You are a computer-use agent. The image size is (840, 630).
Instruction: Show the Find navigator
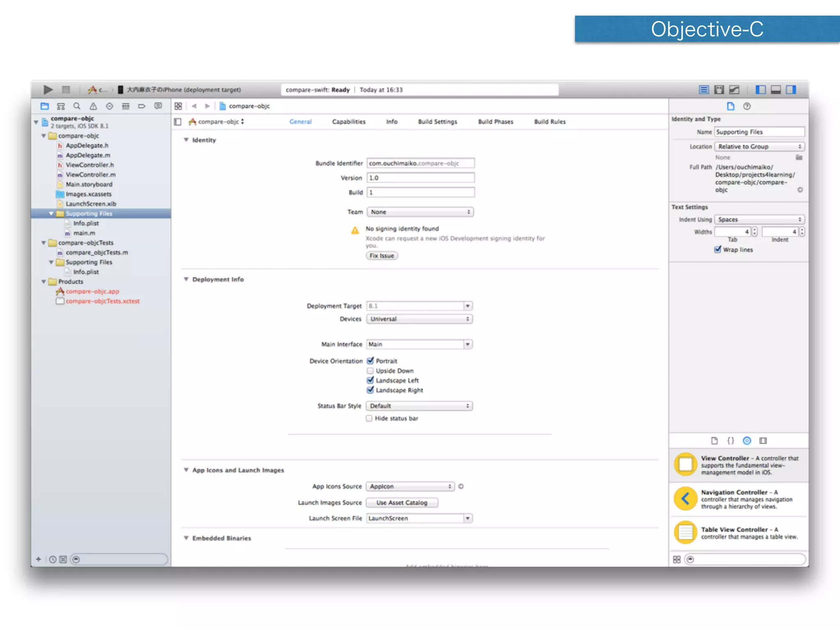(x=77, y=106)
